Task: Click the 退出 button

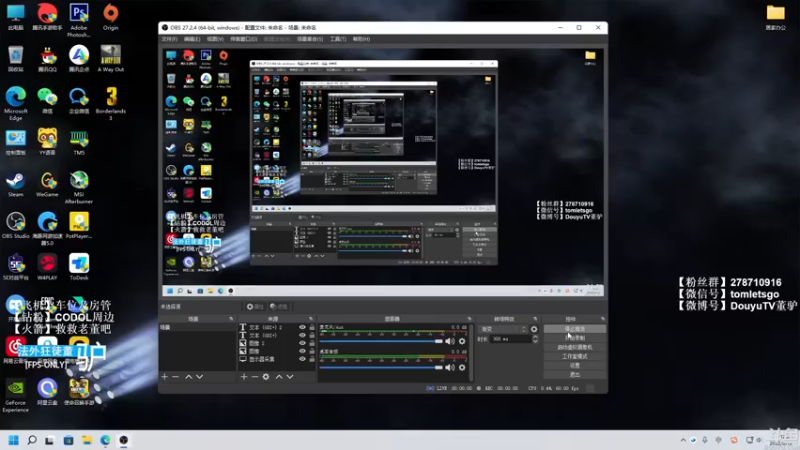Action: point(574,375)
